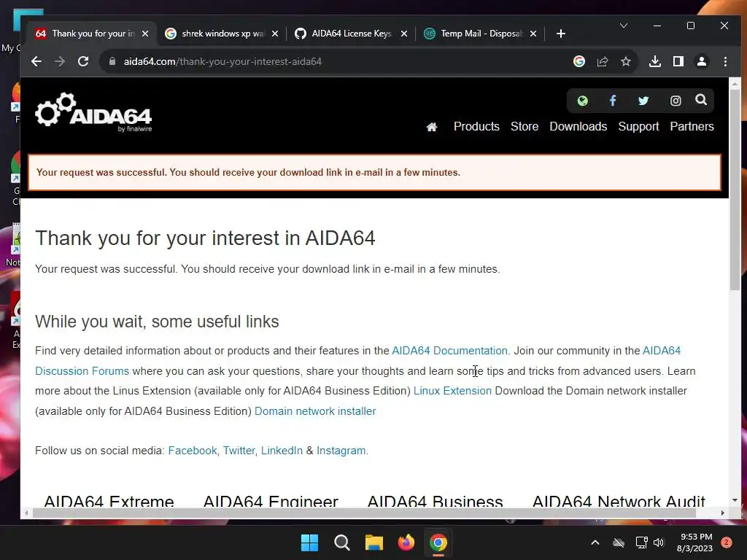This screenshot has height=560, width=747.
Task: Open Chrome downloads icon
Action: click(x=655, y=61)
